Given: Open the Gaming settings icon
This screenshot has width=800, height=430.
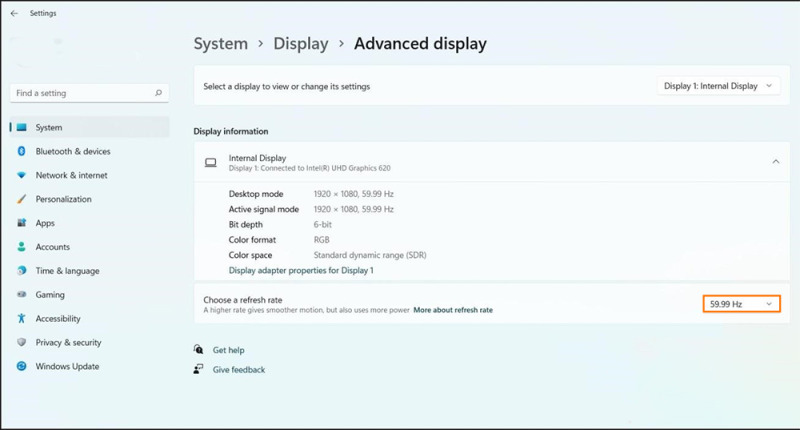Looking at the screenshot, I should pyautogui.click(x=21, y=295).
